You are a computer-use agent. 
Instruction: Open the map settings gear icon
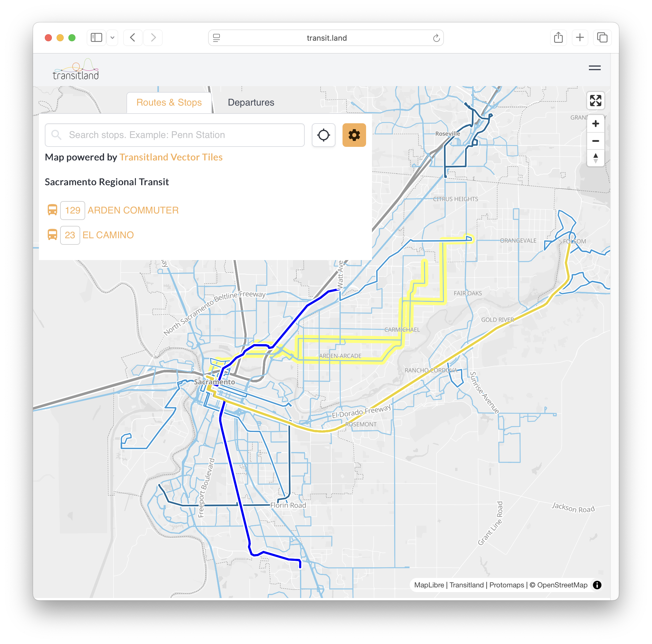354,135
